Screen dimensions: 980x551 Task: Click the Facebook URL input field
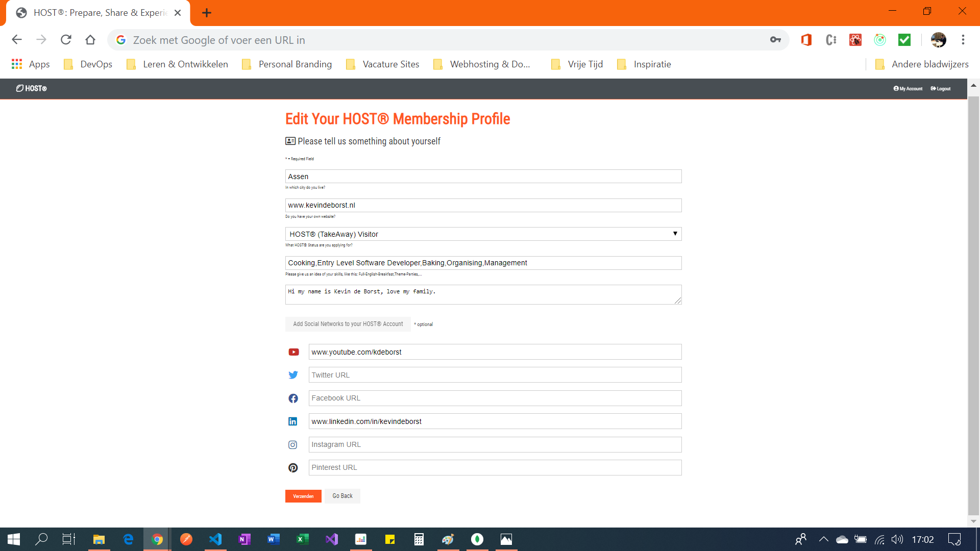(495, 398)
